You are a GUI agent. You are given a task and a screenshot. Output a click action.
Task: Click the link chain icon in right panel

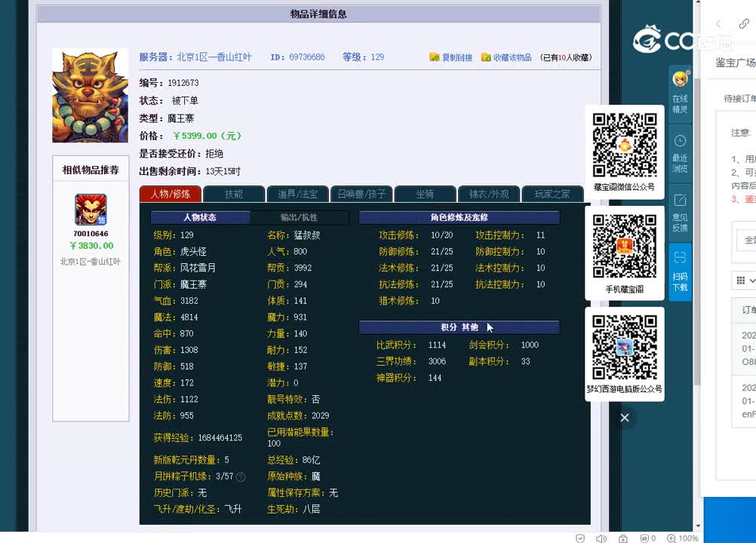click(x=744, y=23)
